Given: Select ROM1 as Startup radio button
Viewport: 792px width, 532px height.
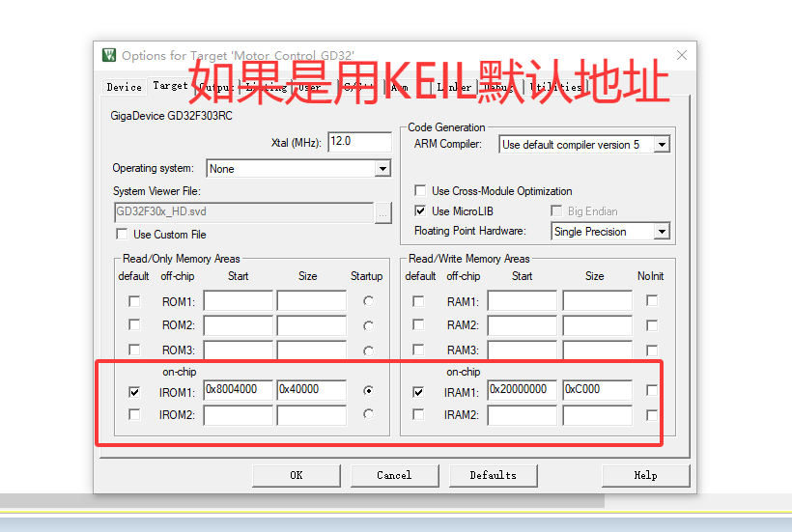Looking at the screenshot, I should click(369, 301).
